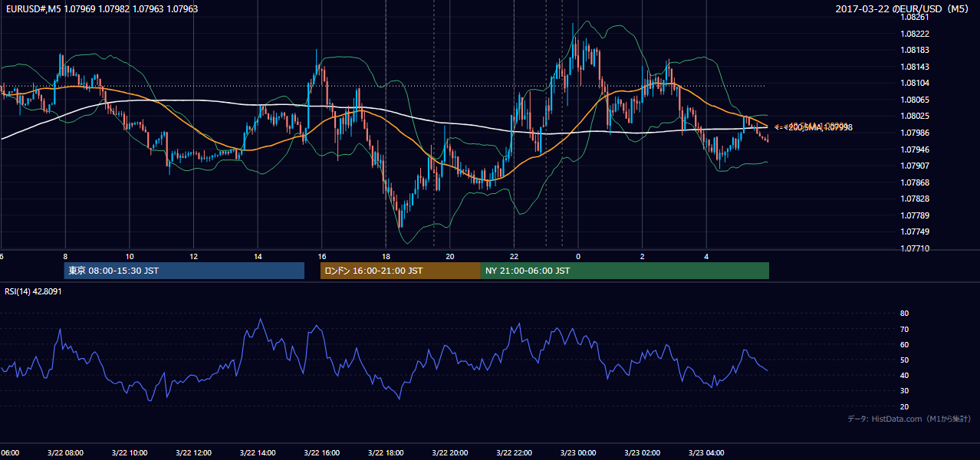This screenshot has height=460, width=980.
Task: Click price scale value 1.08025
Action: (915, 116)
